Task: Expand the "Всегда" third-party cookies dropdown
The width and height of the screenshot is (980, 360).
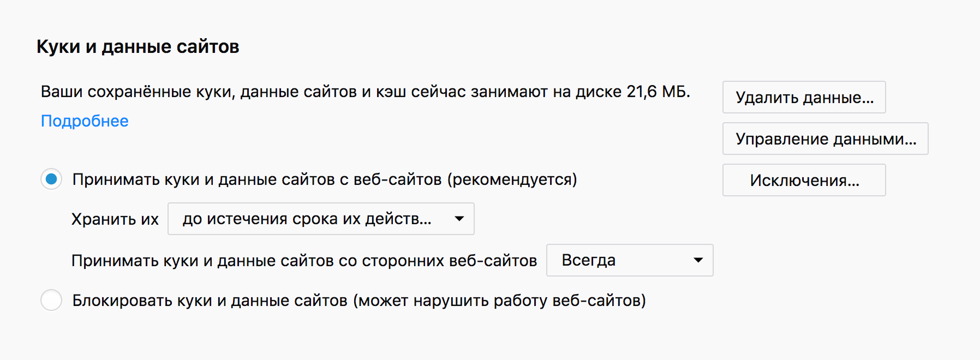Action: tap(629, 261)
